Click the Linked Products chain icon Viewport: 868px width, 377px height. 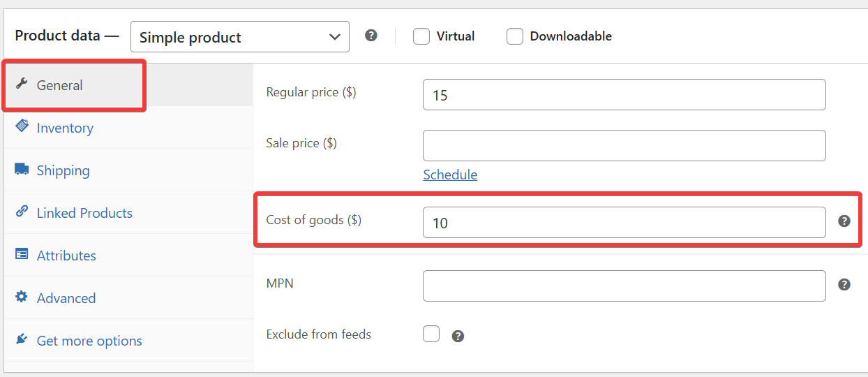22,212
